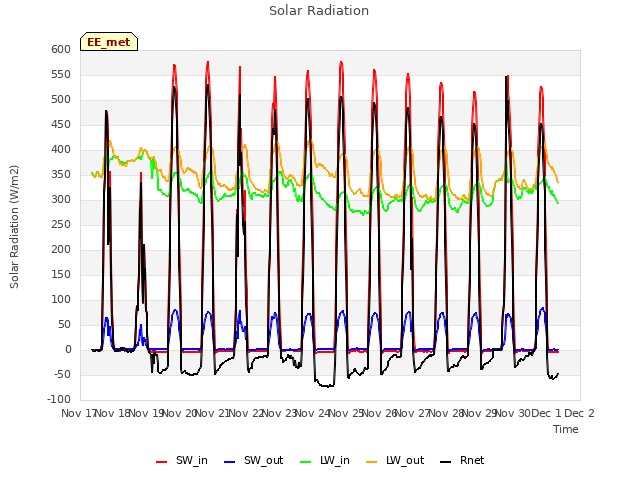
Task: Click the Time x-axis label
Action: tap(566, 429)
